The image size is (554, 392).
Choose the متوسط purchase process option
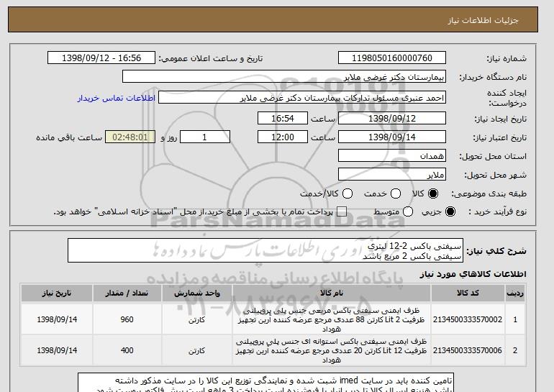pos(408,211)
